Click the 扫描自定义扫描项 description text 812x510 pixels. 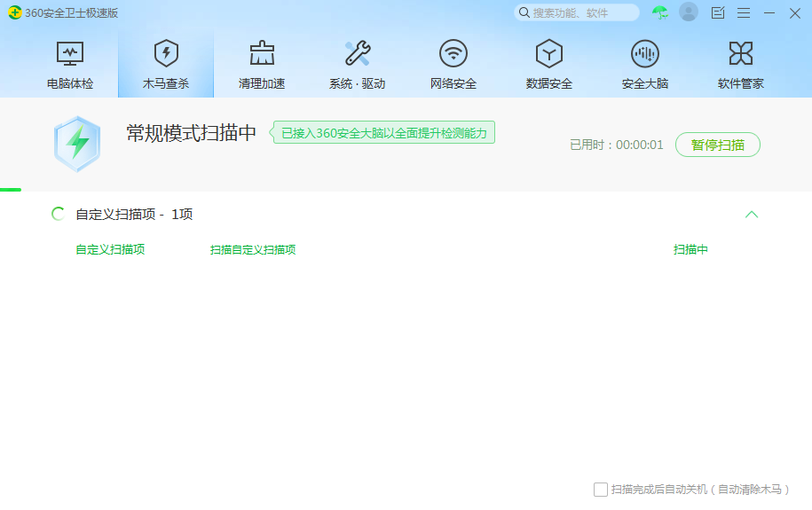[x=253, y=249]
